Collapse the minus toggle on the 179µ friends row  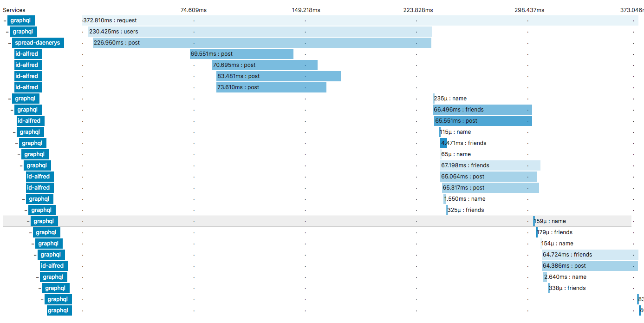[30, 232]
